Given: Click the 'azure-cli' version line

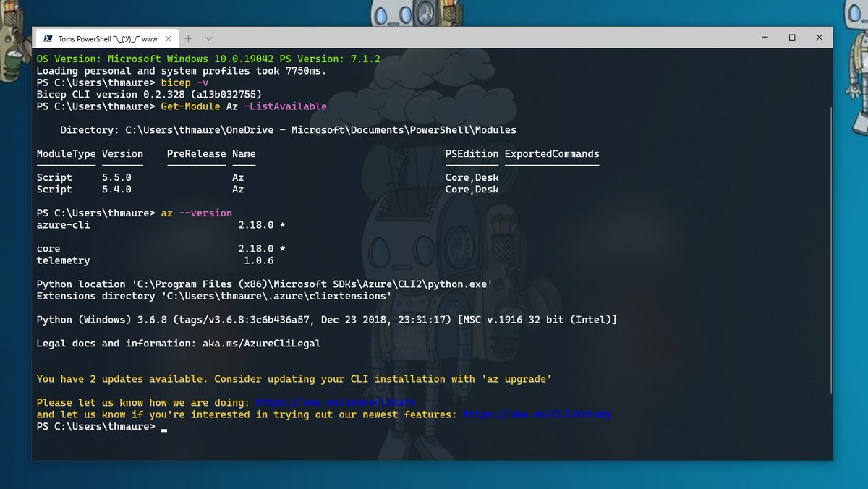Looking at the screenshot, I should tap(161, 225).
